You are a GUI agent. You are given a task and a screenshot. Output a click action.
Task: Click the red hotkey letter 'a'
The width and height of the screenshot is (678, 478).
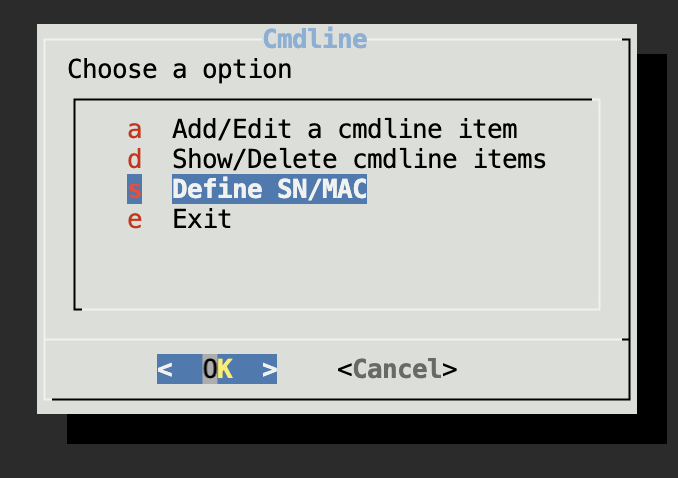(x=135, y=129)
